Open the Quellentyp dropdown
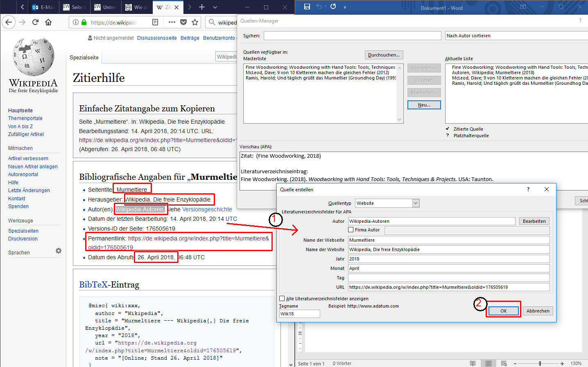The height and width of the screenshot is (367, 588). pos(416,203)
